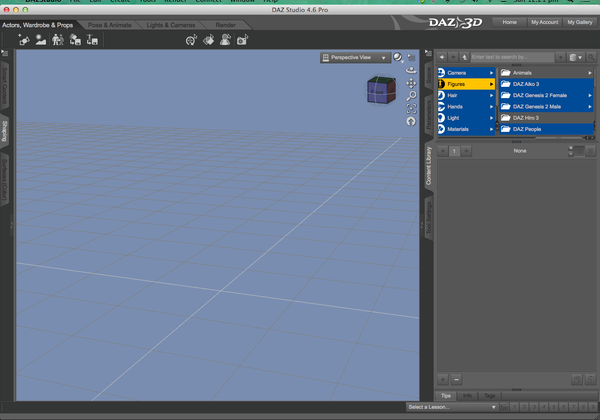
Task: Click the save figure asset toolbar icon
Action: pos(92,39)
